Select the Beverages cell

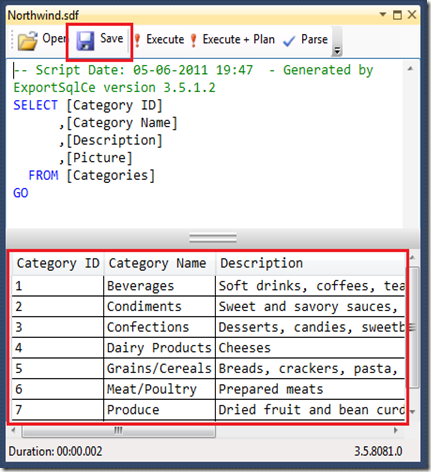(x=160, y=286)
